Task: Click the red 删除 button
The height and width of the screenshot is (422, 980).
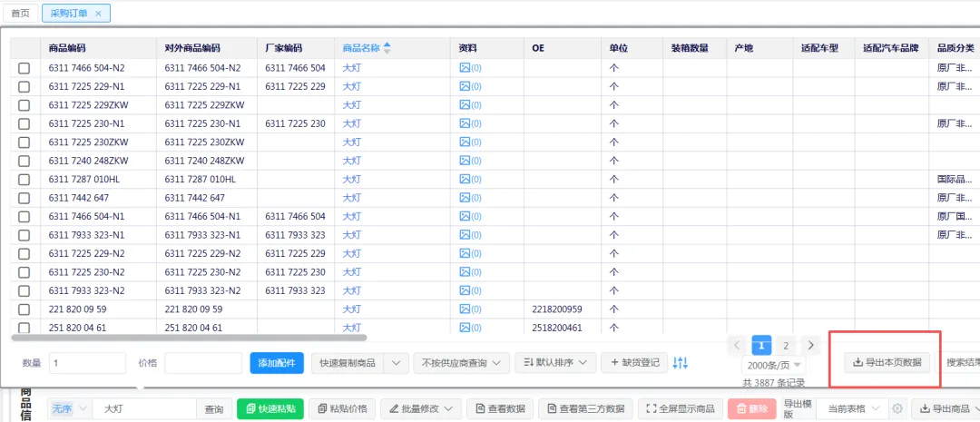Action: 752,409
